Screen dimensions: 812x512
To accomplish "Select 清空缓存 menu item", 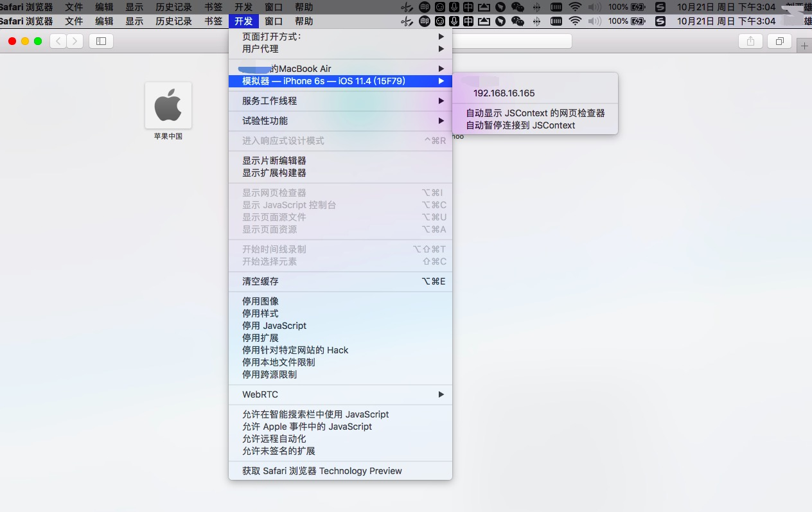I will (x=340, y=281).
